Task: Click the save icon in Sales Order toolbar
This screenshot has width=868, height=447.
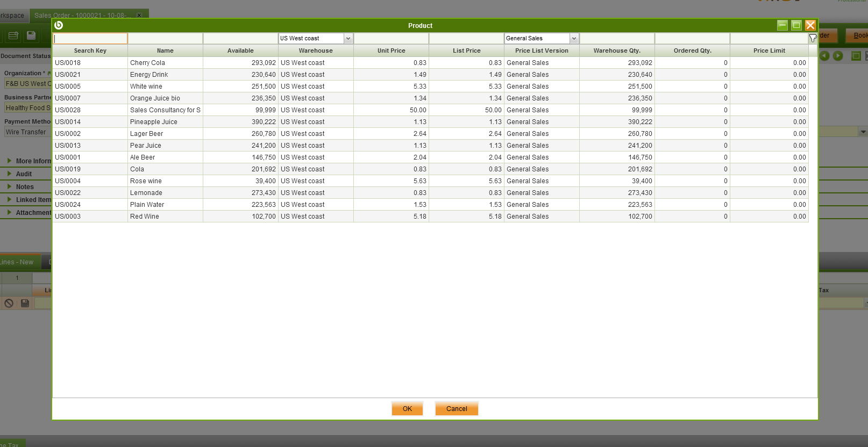Action: [31, 35]
